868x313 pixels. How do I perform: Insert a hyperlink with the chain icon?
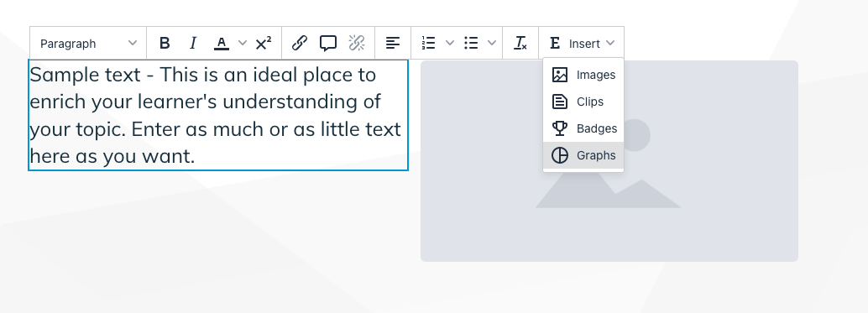300,43
